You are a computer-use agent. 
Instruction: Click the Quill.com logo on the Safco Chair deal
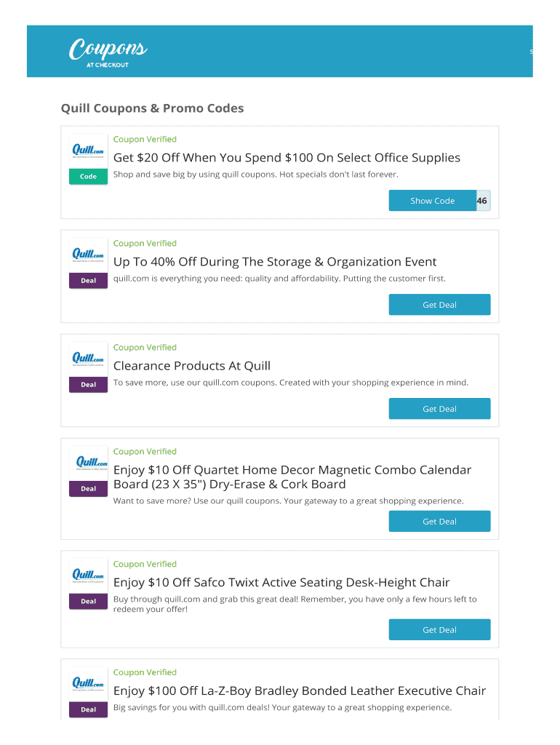point(87,575)
